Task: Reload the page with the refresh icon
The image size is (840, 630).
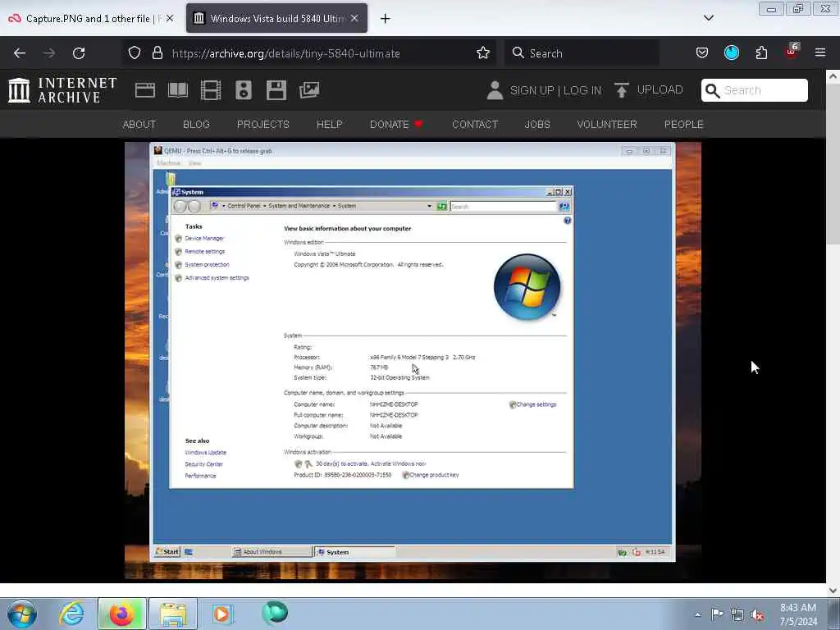Action: pos(79,53)
